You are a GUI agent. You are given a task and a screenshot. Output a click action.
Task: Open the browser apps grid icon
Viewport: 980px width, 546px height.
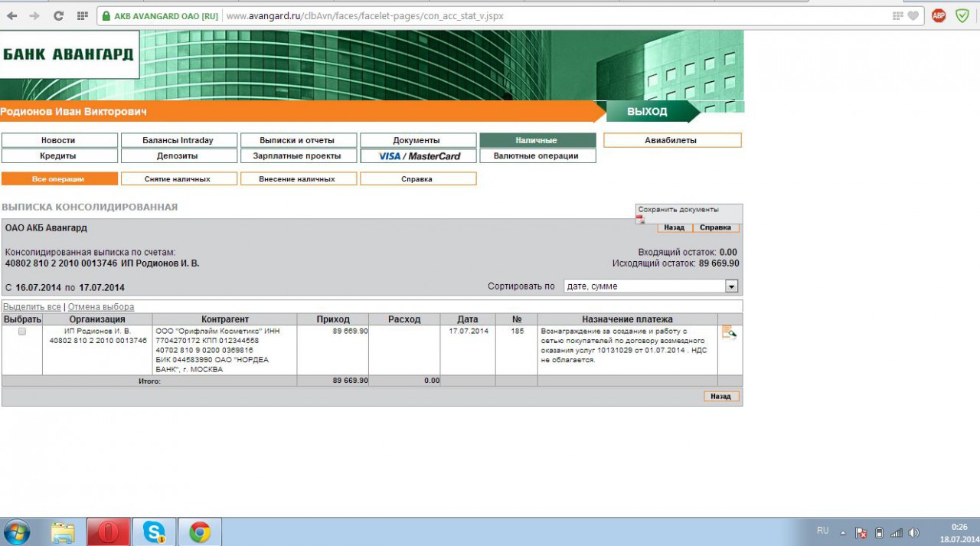[x=82, y=15]
